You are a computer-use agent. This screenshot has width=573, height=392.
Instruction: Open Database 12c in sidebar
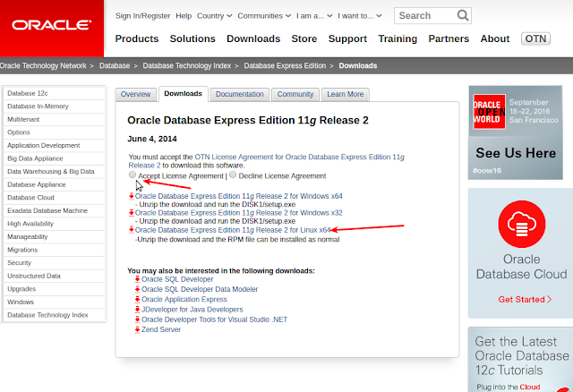click(54, 93)
